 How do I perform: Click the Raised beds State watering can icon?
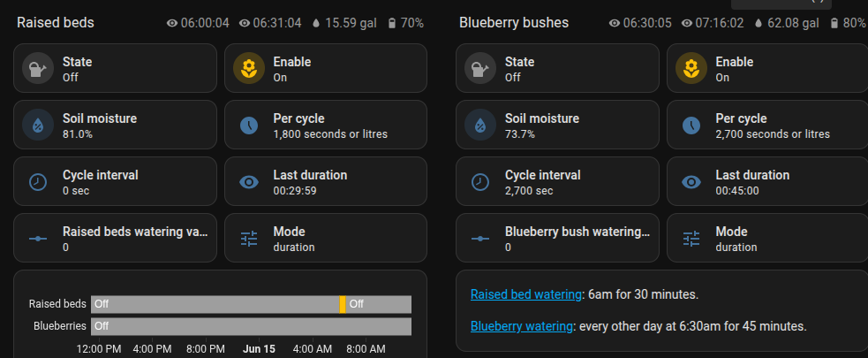[x=38, y=69]
